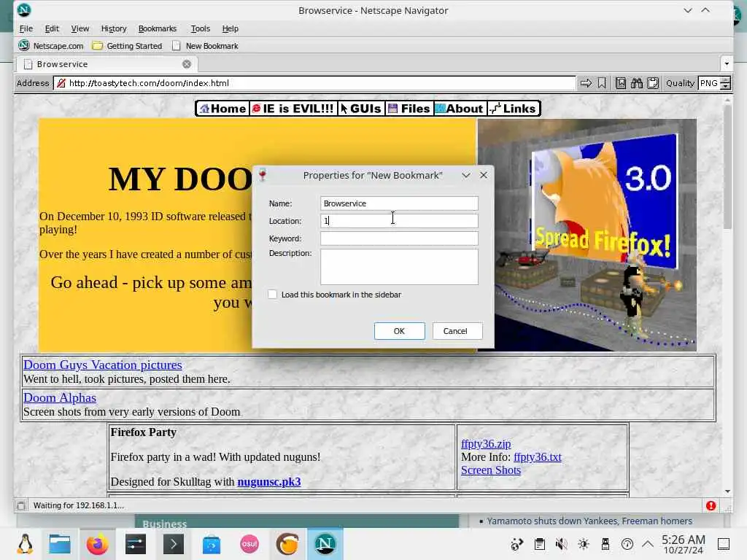Open the terminal from taskbar
This screenshot has width=747, height=560.
(x=174, y=544)
